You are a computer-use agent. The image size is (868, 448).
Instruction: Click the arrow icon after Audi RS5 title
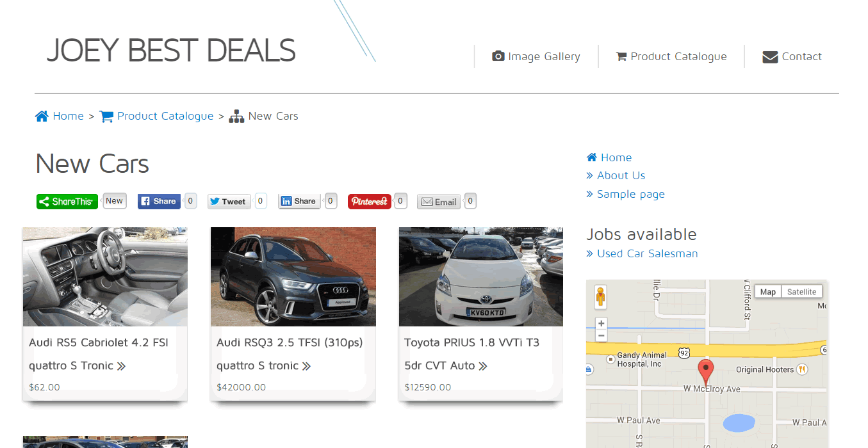coord(121,366)
